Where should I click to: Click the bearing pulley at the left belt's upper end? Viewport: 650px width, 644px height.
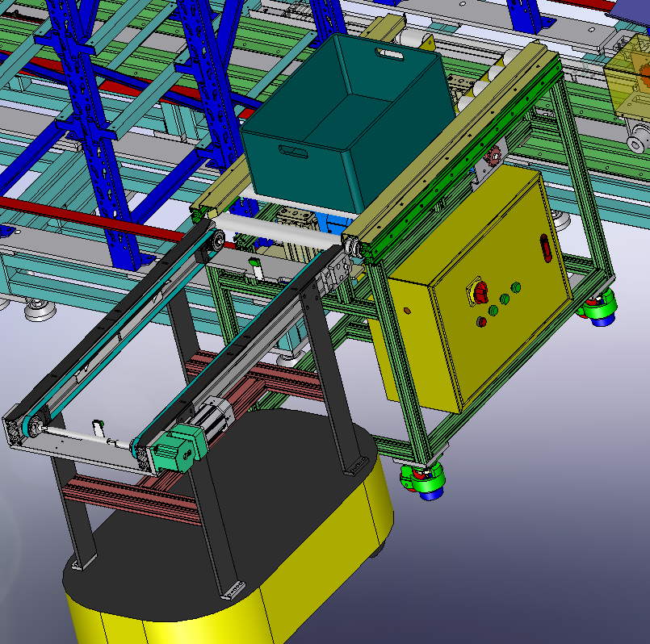(217, 240)
